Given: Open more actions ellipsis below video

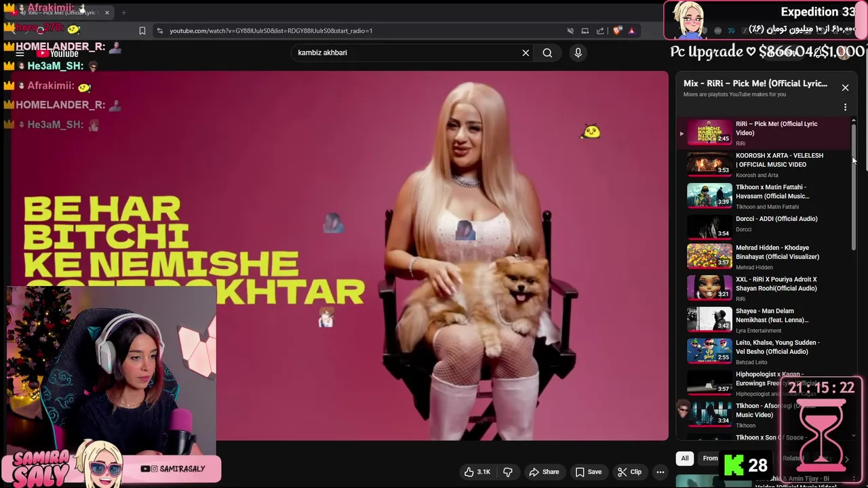Looking at the screenshot, I should (660, 472).
